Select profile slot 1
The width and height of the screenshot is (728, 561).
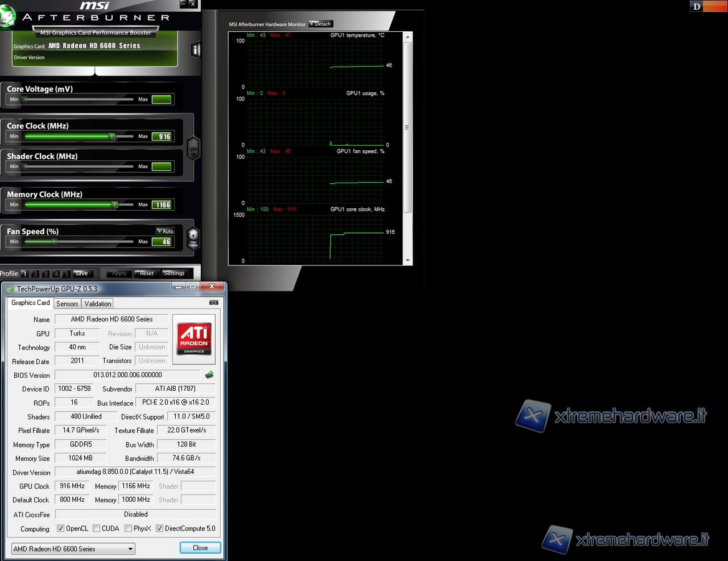pyautogui.click(x=24, y=274)
